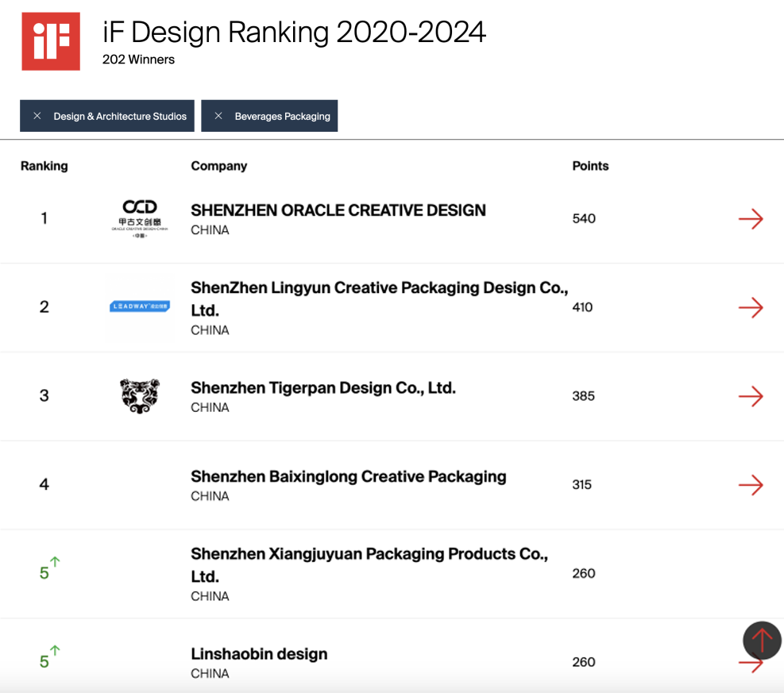
Task: Click the 540 points value
Action: [x=584, y=218]
